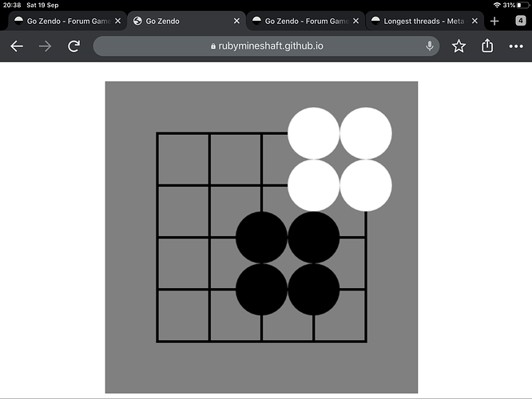Click the empty top-left board intersection
The image size is (532, 399).
[157, 133]
